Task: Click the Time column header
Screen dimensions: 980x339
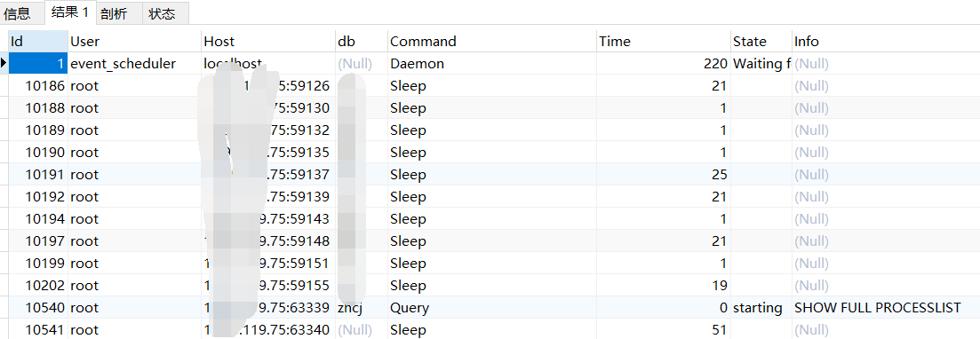Action: [663, 41]
